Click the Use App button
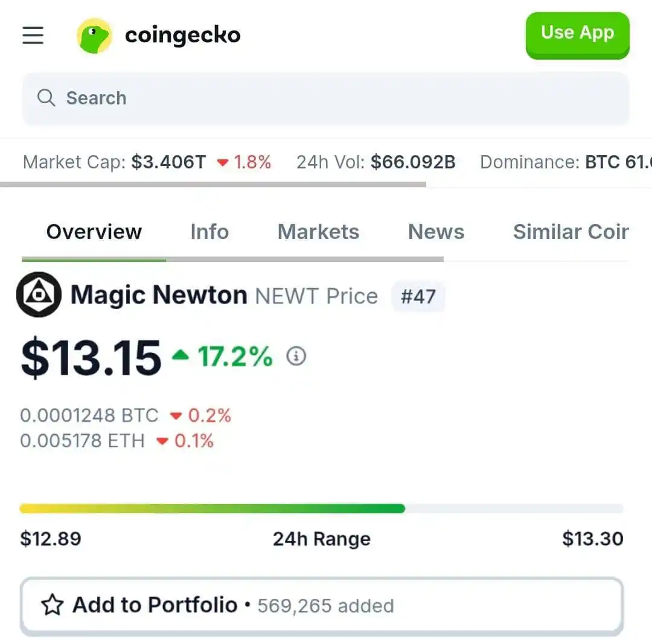This screenshot has height=644, width=652. coord(578,36)
